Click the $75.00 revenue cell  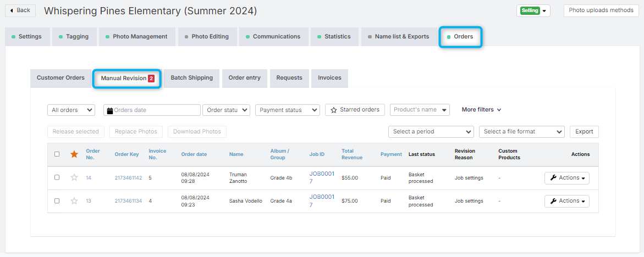click(350, 201)
